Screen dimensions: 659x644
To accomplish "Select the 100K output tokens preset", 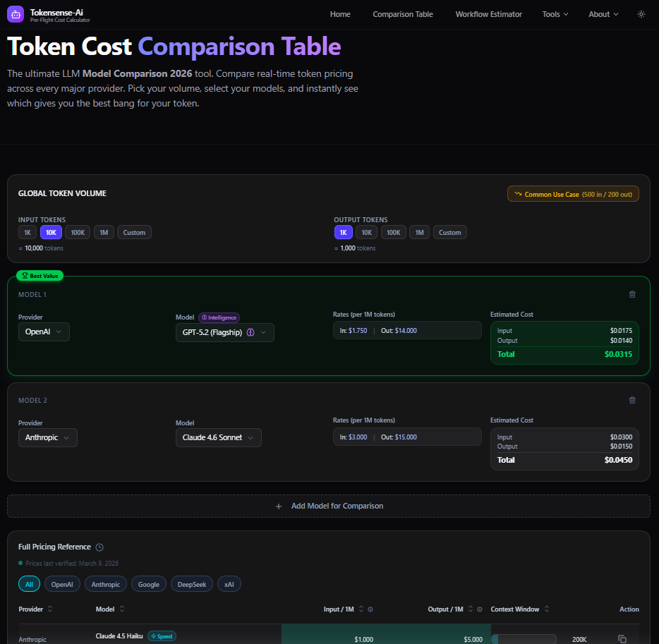I will tap(393, 232).
